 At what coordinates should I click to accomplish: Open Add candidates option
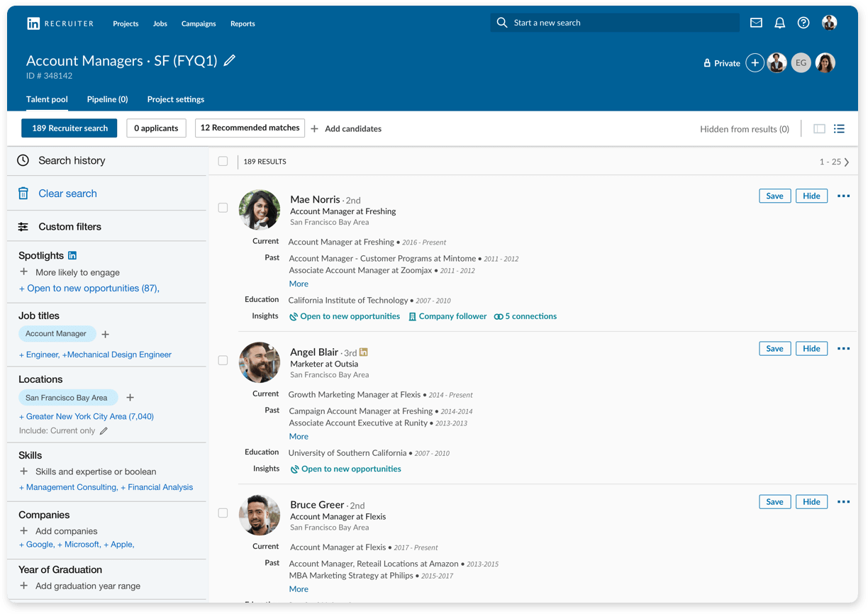(x=346, y=128)
